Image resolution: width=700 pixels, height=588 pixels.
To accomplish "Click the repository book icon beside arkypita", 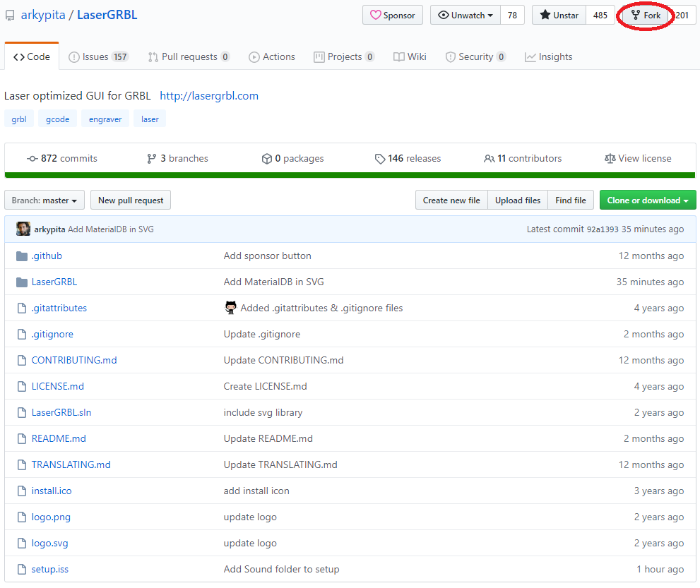I will pos(10,16).
